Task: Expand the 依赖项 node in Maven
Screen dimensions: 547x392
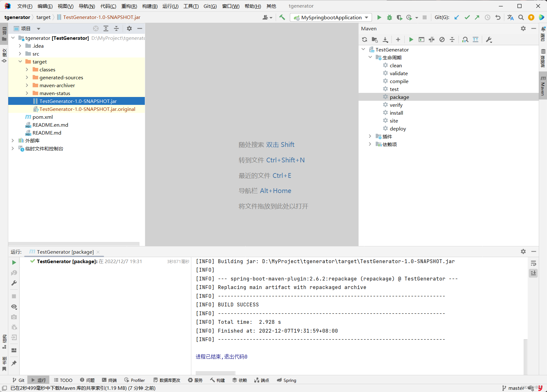Action: tap(370, 144)
